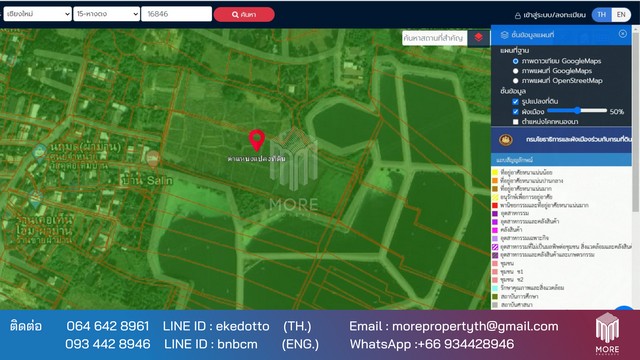Image resolution: width=640 pixels, height=360 pixels.
Task: Click the padlock login icon
Action: click(x=518, y=16)
